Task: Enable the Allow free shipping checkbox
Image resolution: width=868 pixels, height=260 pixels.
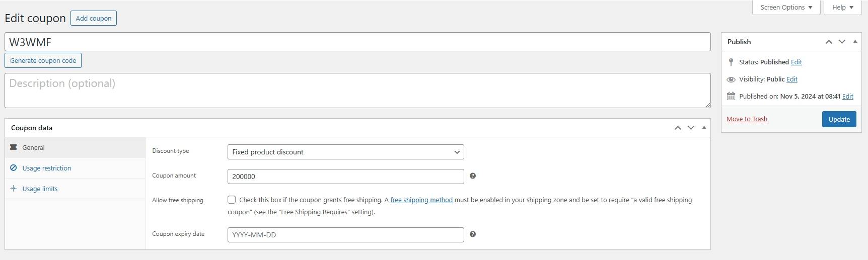Action: click(232, 200)
